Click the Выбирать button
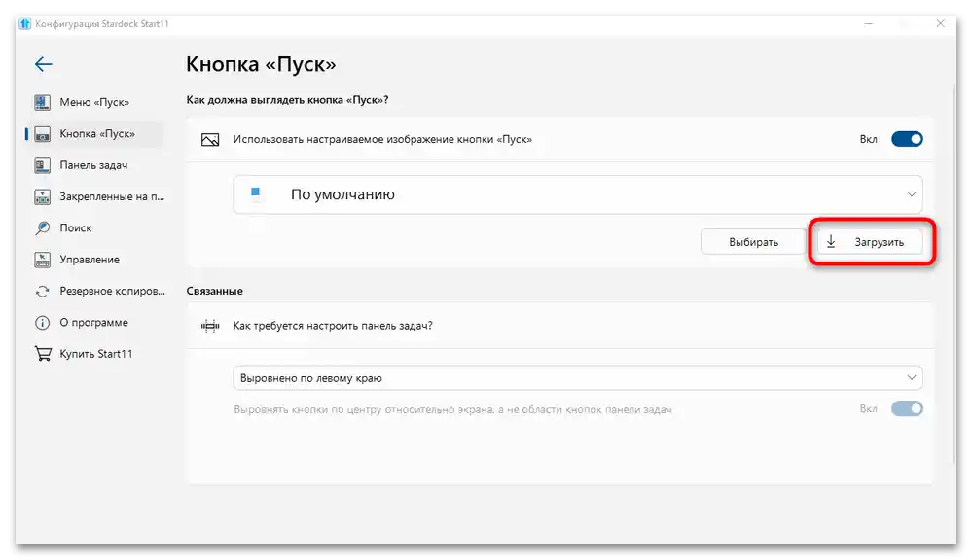 pyautogui.click(x=754, y=241)
